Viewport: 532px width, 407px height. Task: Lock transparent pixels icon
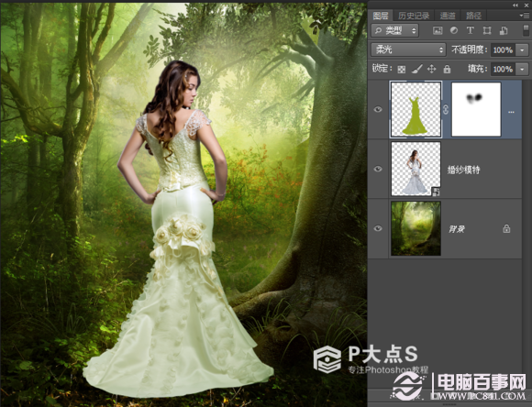point(402,70)
